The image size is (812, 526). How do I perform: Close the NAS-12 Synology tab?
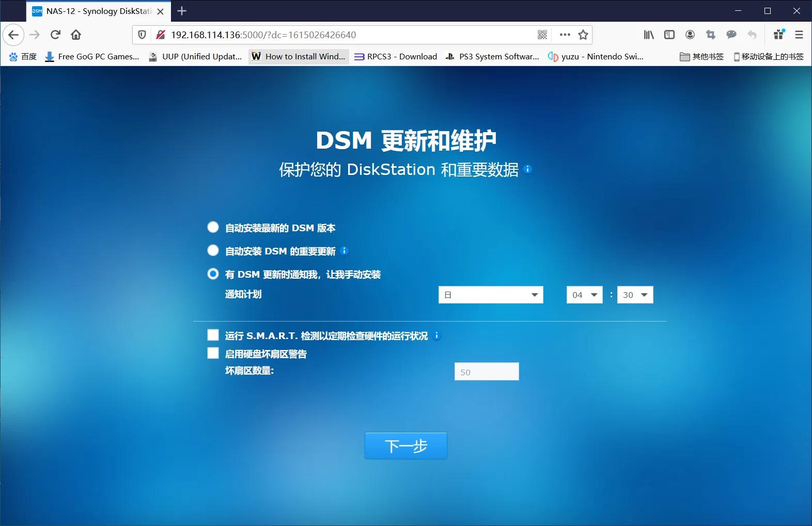coord(161,11)
